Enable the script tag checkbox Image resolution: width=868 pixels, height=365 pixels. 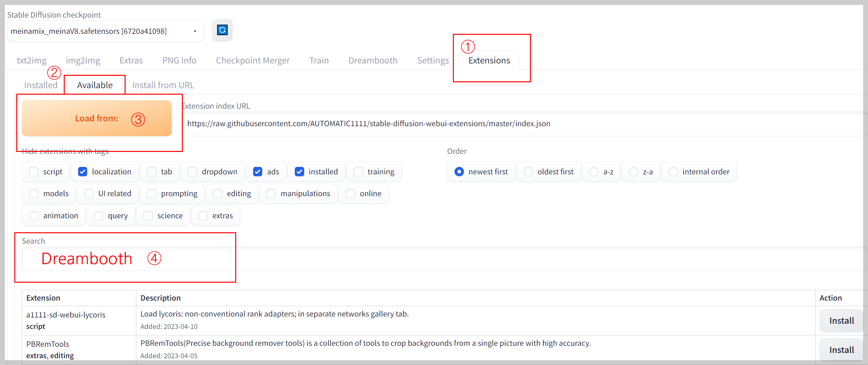(34, 171)
